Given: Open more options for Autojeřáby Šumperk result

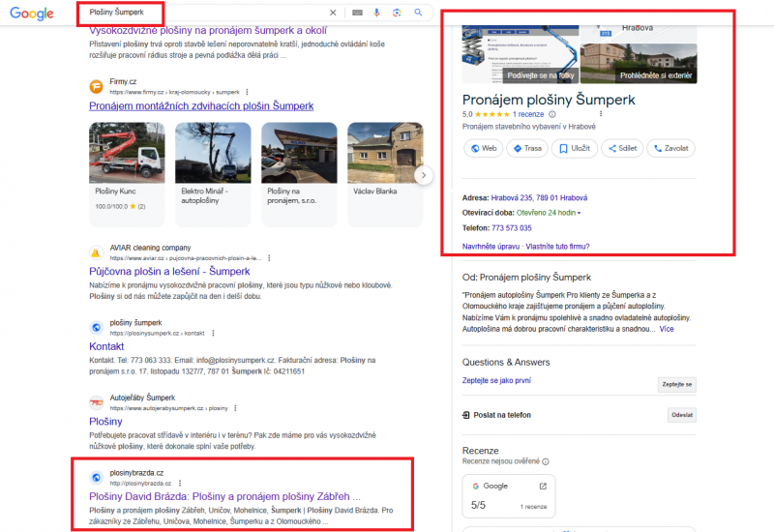Looking at the screenshot, I should [235, 408].
